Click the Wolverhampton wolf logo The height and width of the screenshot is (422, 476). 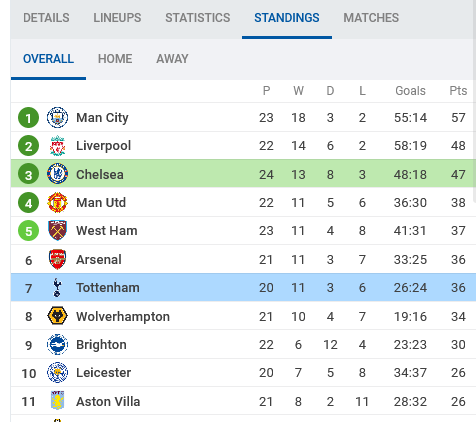click(x=57, y=316)
